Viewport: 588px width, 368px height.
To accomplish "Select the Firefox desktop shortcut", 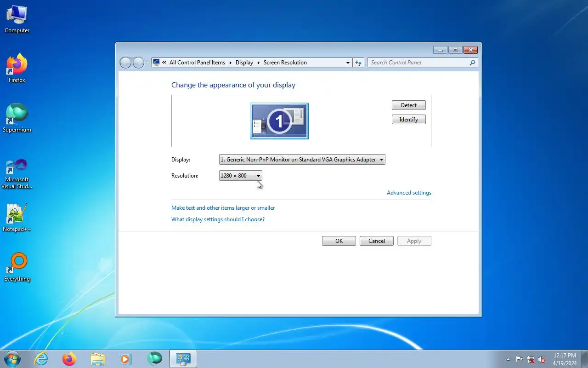I will 17,68.
